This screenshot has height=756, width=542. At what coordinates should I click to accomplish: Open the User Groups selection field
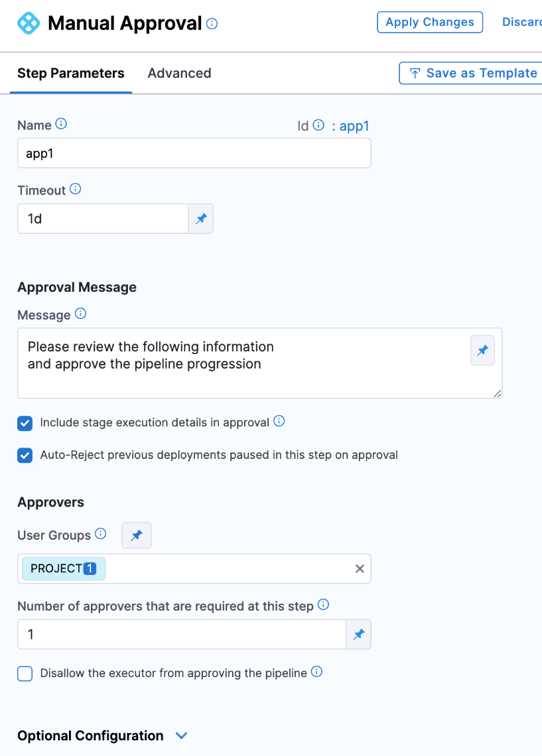pyautogui.click(x=226, y=569)
